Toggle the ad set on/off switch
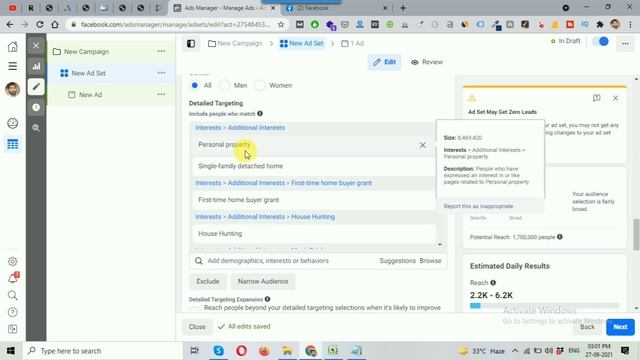This screenshot has height=360, width=640. point(600,41)
